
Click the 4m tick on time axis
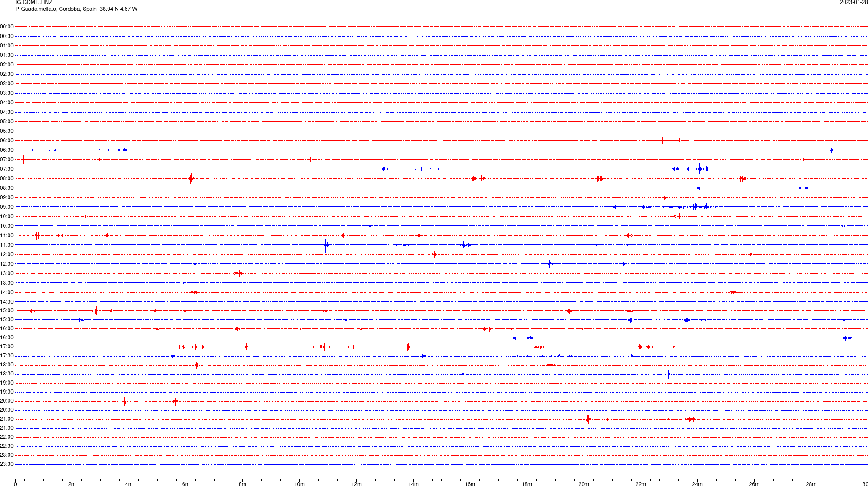coord(129,484)
